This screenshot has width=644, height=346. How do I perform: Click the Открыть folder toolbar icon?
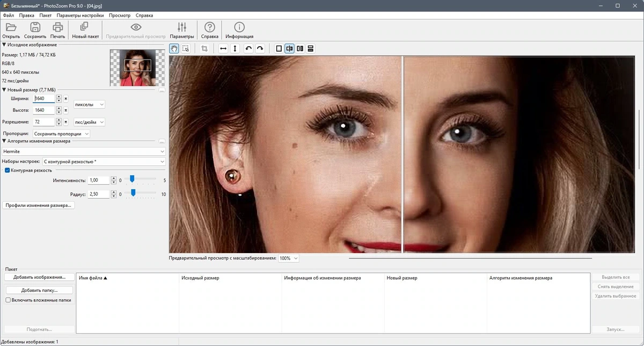11,27
